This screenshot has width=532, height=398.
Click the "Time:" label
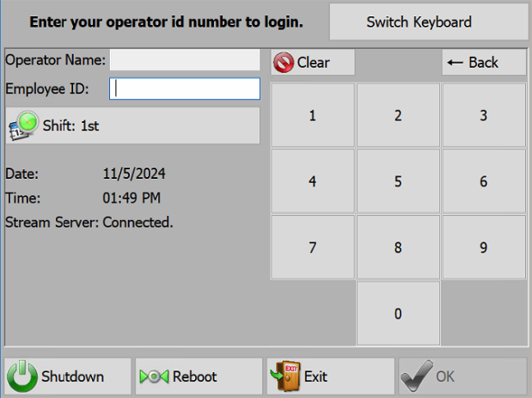[x=22, y=198]
